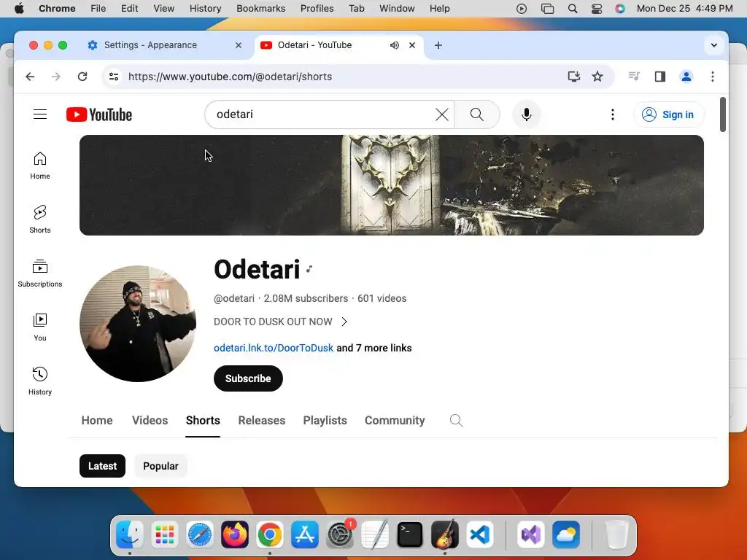Open Control Center in the menu bar
The width and height of the screenshot is (747, 560).
tap(597, 9)
